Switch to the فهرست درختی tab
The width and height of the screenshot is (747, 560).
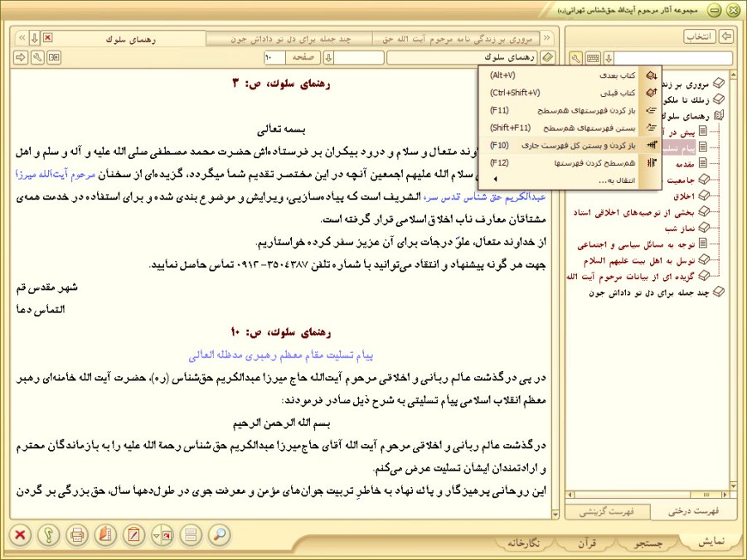[693, 512]
